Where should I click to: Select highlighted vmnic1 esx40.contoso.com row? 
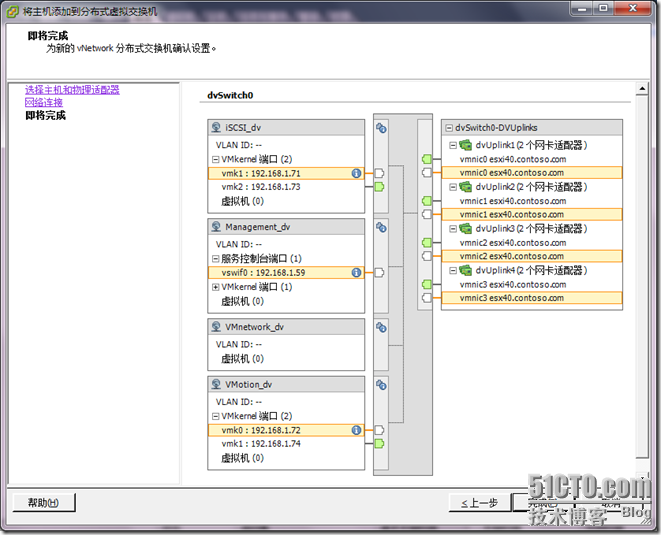(532, 214)
